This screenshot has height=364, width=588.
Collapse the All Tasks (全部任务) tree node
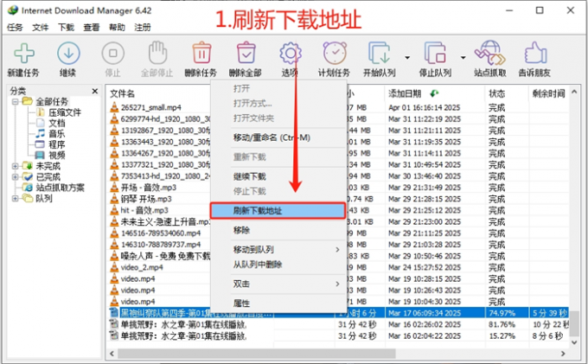[15, 101]
